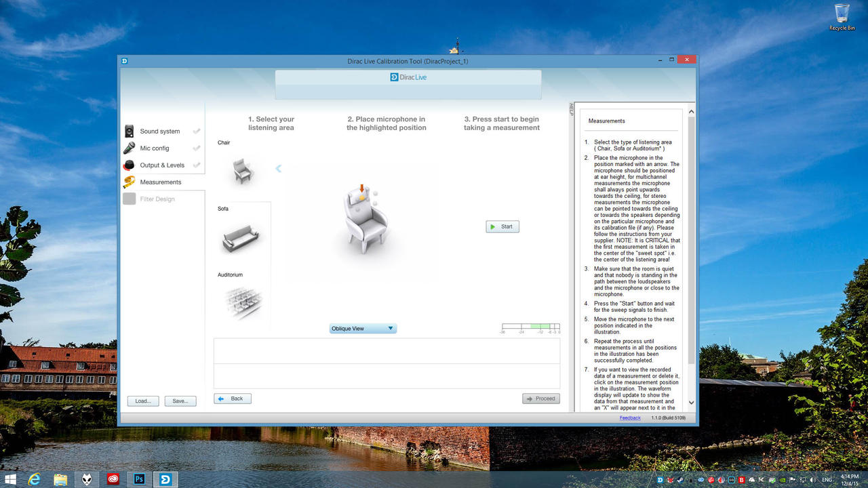
Task: Click the speaker icon for Sound system
Action: pos(129,131)
